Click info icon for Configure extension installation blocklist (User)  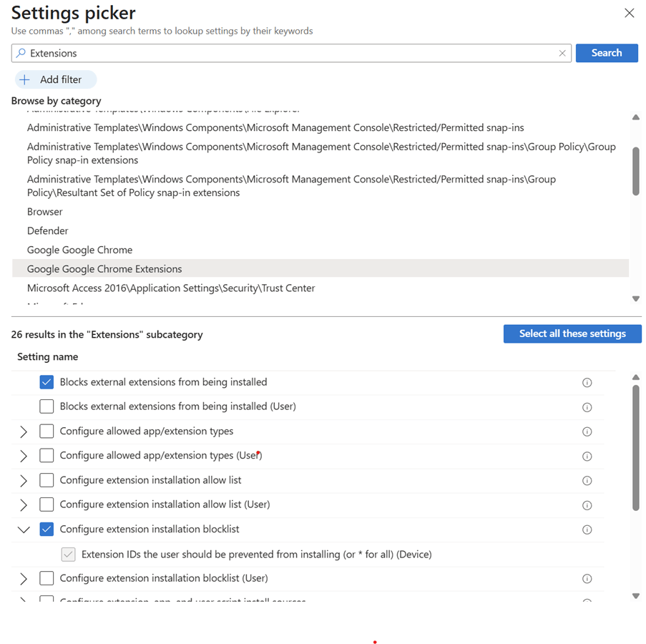tap(587, 578)
